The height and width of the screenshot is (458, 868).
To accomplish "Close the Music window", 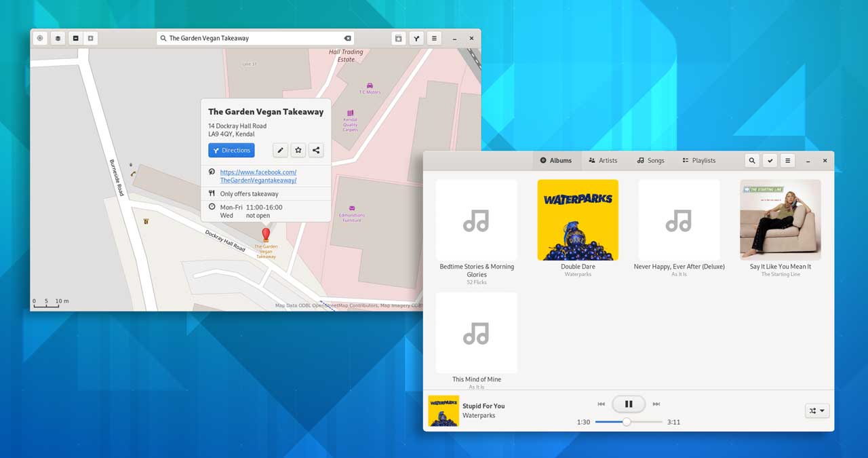I will click(x=825, y=161).
